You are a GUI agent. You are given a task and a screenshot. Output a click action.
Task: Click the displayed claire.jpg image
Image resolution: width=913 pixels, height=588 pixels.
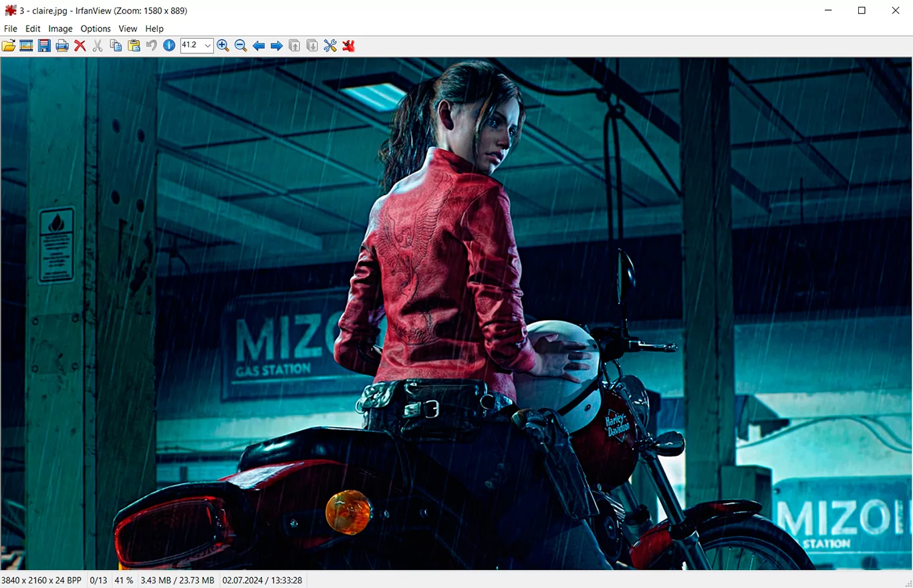456,313
